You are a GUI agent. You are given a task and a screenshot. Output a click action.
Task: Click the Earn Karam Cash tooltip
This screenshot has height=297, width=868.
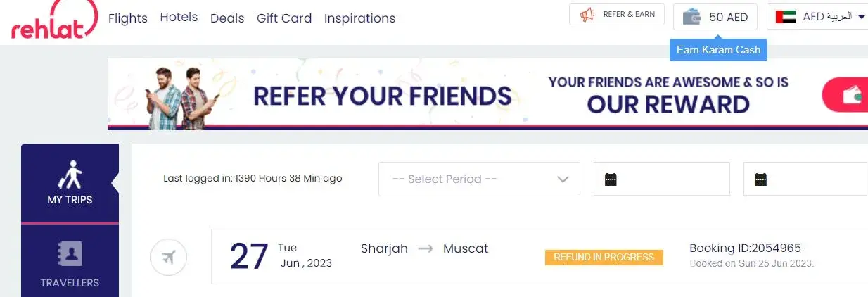(717, 50)
